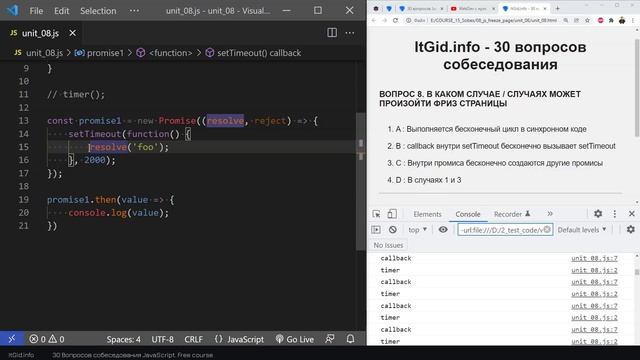Image resolution: width=640 pixels, height=360 pixels.
Task: Toggle DevTools inspect element picker
Action: coord(376,214)
